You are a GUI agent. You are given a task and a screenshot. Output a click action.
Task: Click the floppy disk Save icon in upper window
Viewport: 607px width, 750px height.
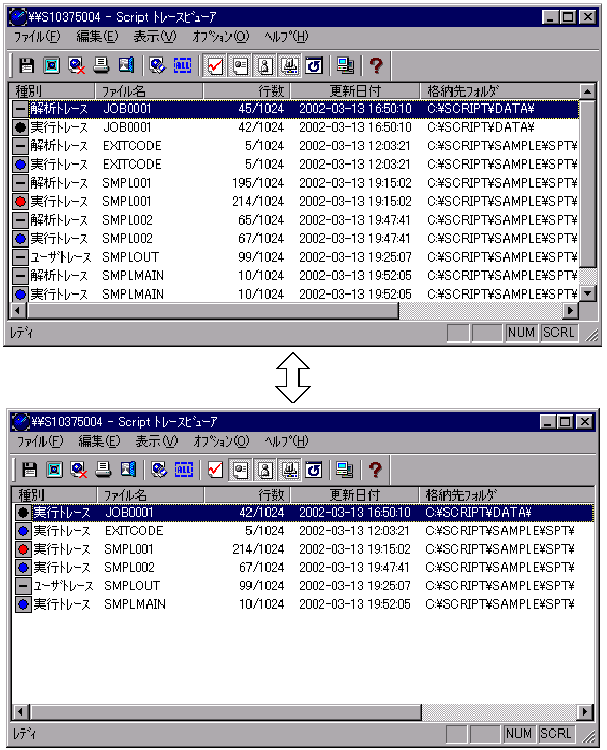(26, 66)
